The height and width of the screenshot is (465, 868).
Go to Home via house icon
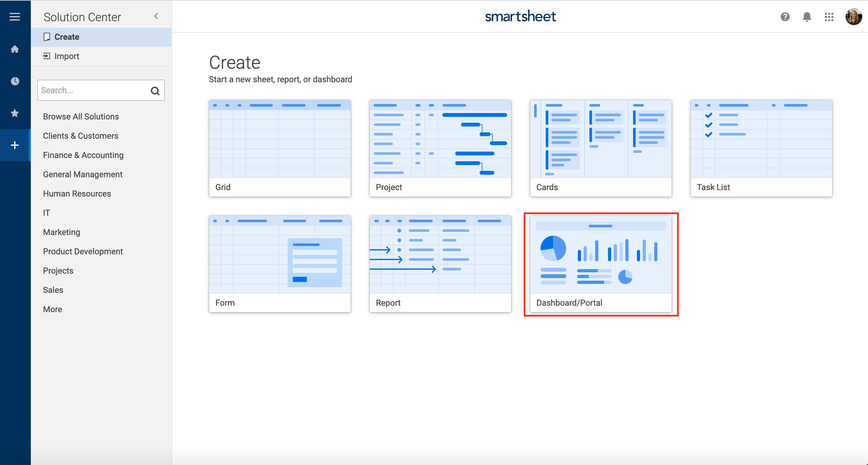[14, 49]
